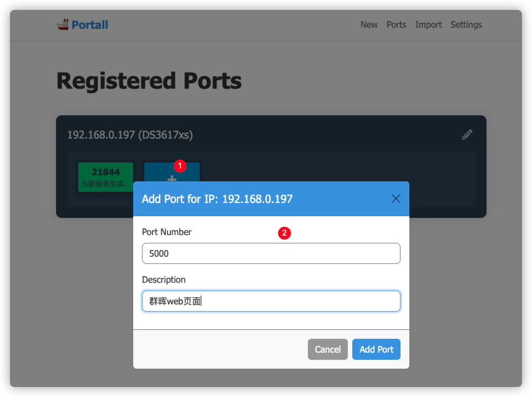This screenshot has width=532, height=397.
Task: Click the Registered Ports page heading
Action: point(149,81)
